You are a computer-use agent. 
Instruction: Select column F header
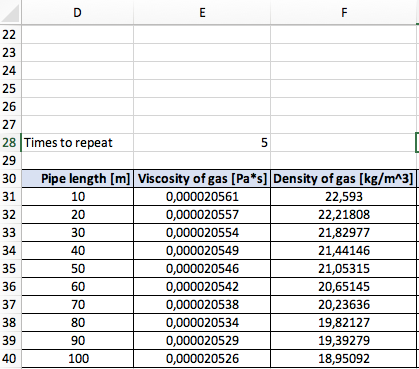click(344, 12)
